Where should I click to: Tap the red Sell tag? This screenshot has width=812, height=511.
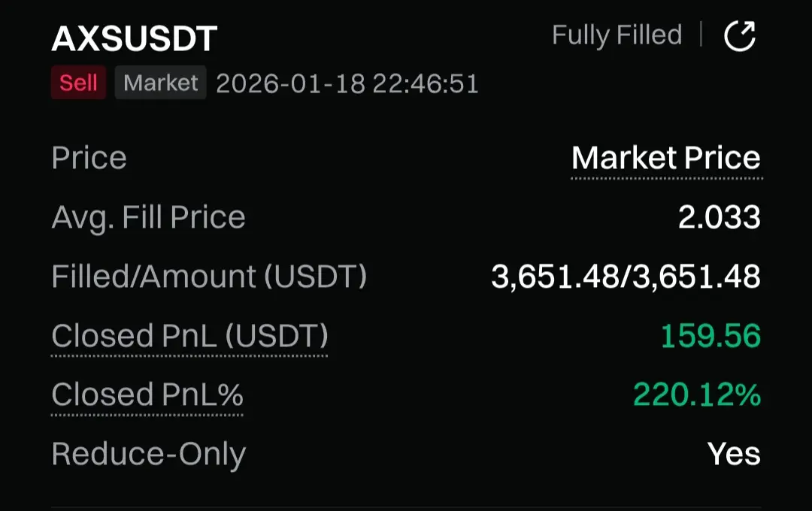click(x=78, y=82)
